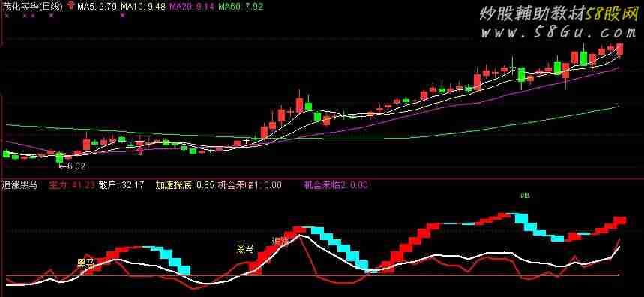Image resolution: width=644 pixels, height=297 pixels.
Task: Select the MA10 moving average label
Action: 144,6
